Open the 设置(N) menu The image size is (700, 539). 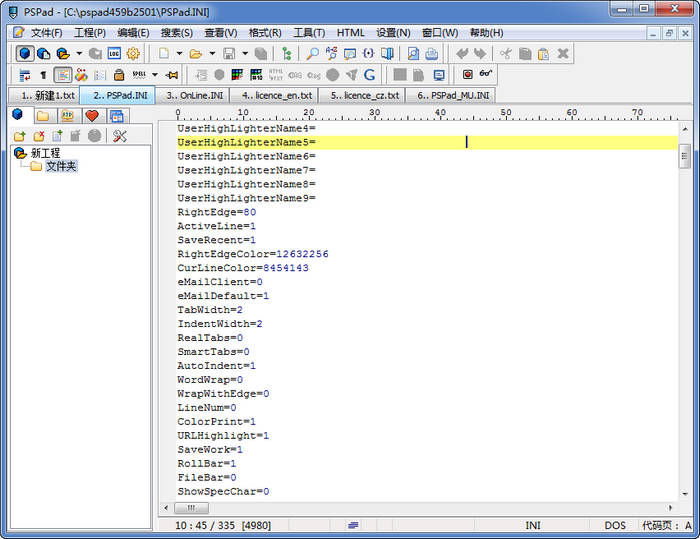[393, 33]
